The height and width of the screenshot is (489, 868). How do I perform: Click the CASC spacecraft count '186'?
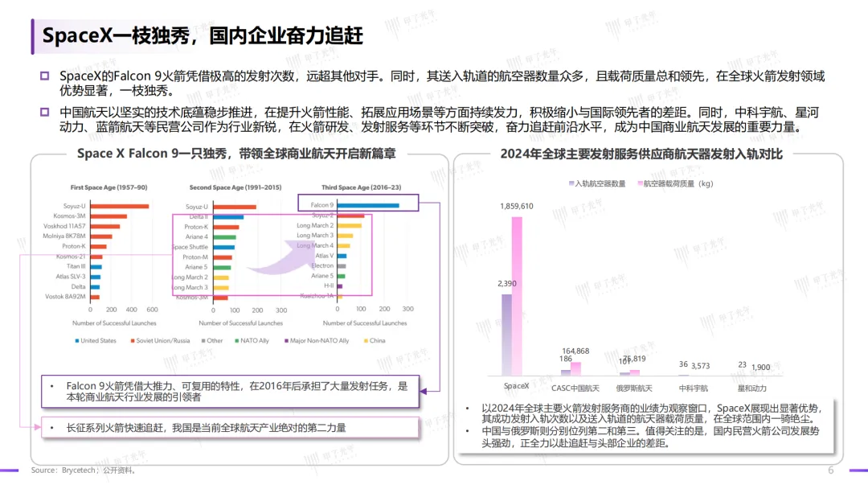coord(566,359)
